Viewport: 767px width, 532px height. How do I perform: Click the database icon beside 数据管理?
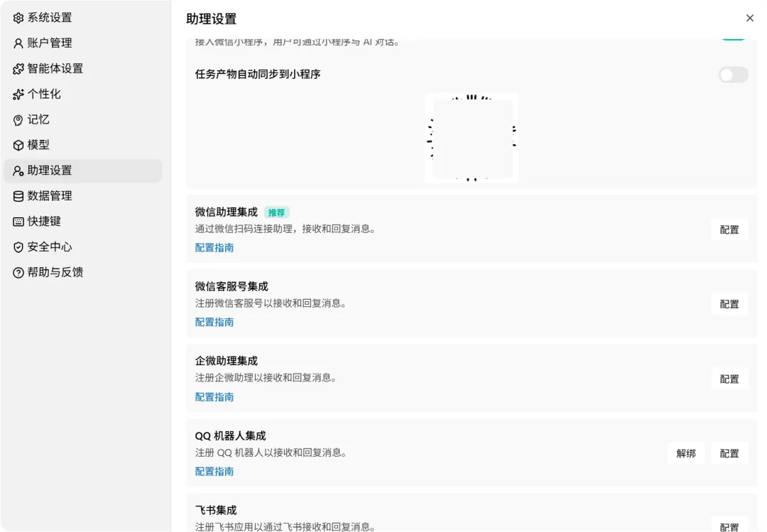18,196
